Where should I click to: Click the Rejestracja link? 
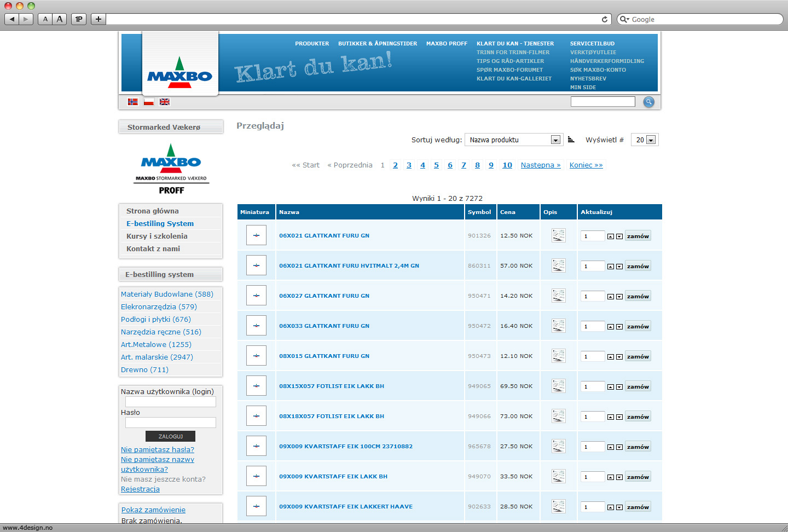pyautogui.click(x=140, y=489)
